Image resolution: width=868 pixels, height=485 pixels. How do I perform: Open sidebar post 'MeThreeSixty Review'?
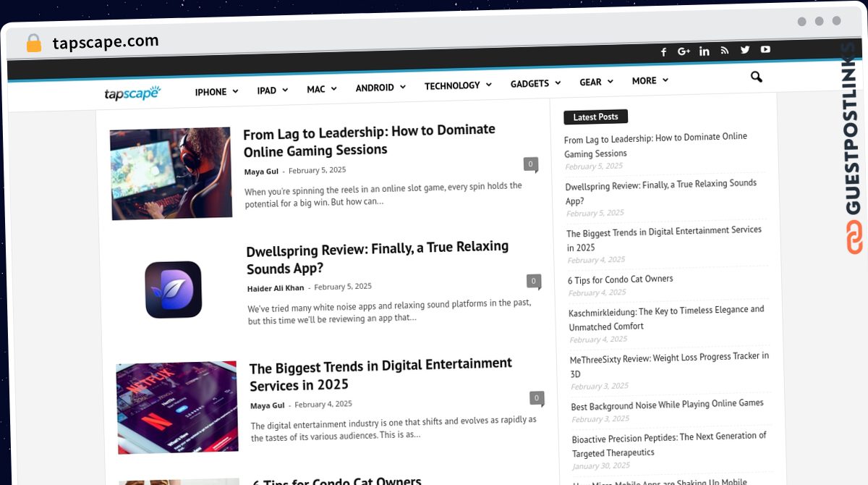point(670,365)
